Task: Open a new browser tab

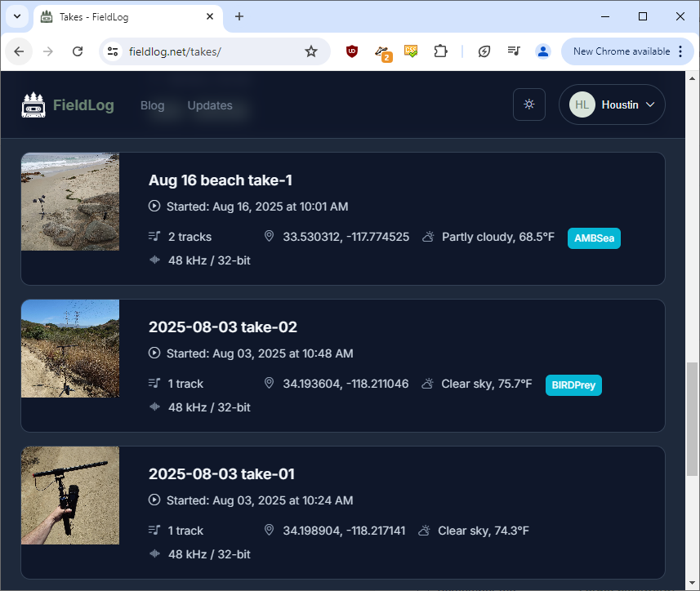Action: click(239, 16)
